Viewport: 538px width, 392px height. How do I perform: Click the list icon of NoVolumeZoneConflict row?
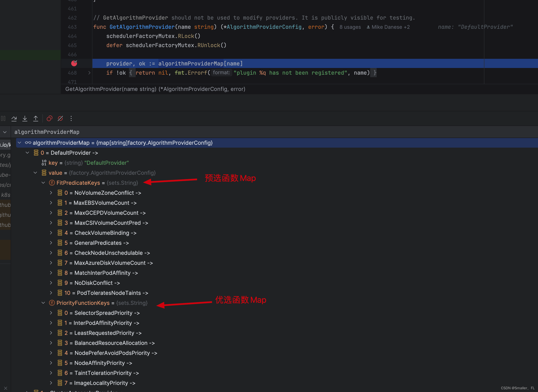click(60, 193)
